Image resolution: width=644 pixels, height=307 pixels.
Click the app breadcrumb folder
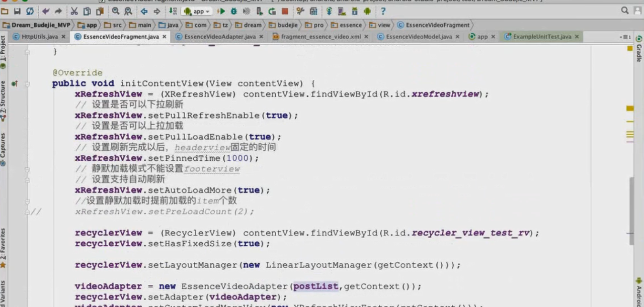coord(87,25)
